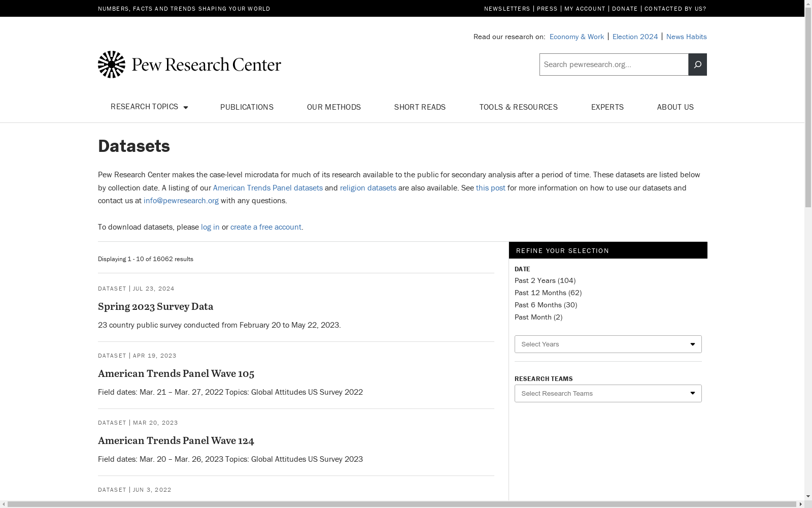Click the Pew Research Center sunburst logo
The width and height of the screenshot is (812, 508).
(x=112, y=65)
